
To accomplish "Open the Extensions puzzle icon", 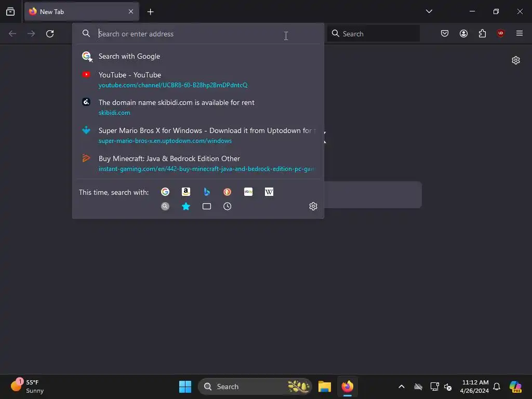I will click(482, 33).
